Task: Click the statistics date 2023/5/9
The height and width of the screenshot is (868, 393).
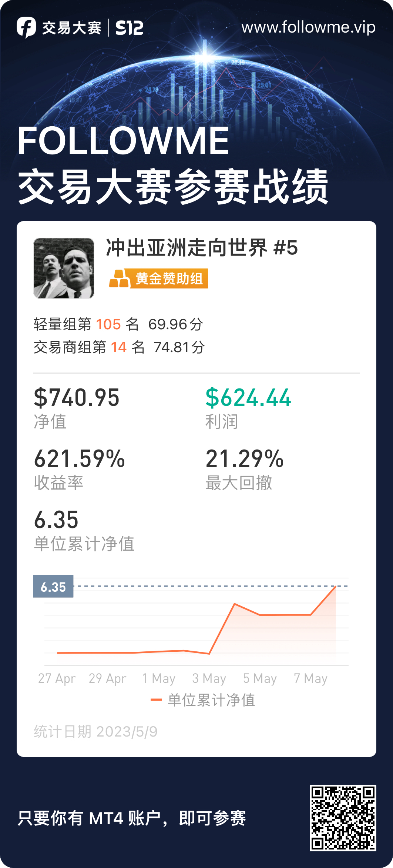Action: tap(127, 732)
